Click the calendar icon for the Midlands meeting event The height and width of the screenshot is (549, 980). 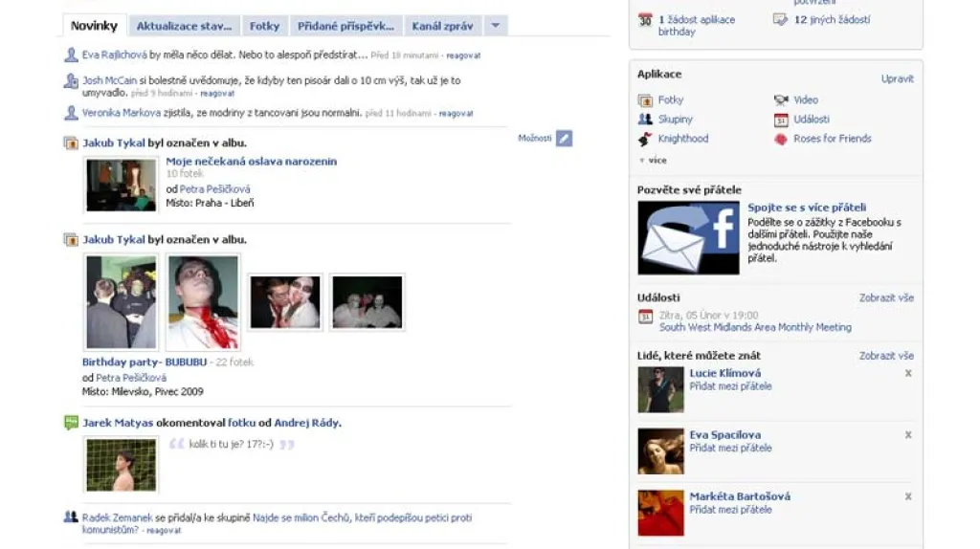pyautogui.click(x=645, y=317)
